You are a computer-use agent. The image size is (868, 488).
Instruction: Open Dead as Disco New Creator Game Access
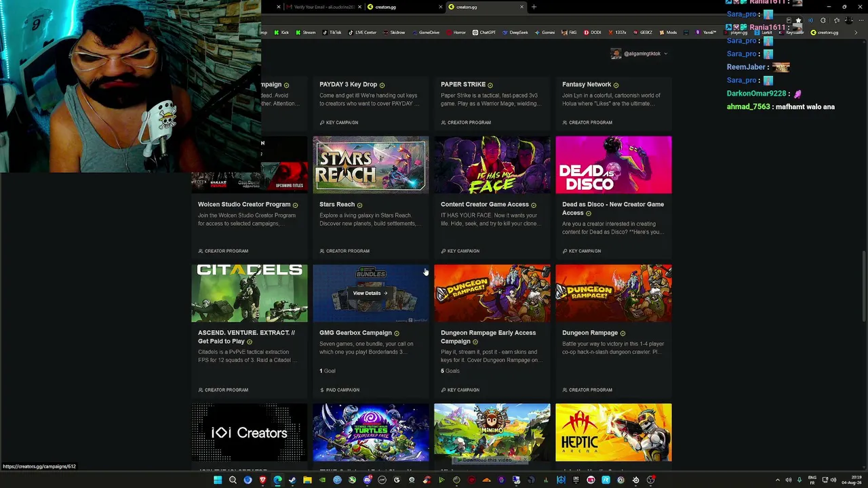[613, 209]
